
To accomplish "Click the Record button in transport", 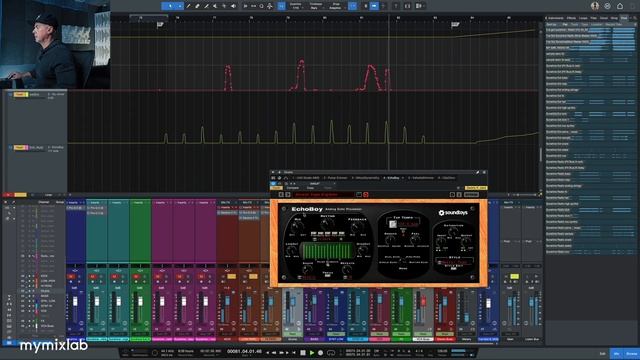I will pyautogui.click(x=320, y=353).
